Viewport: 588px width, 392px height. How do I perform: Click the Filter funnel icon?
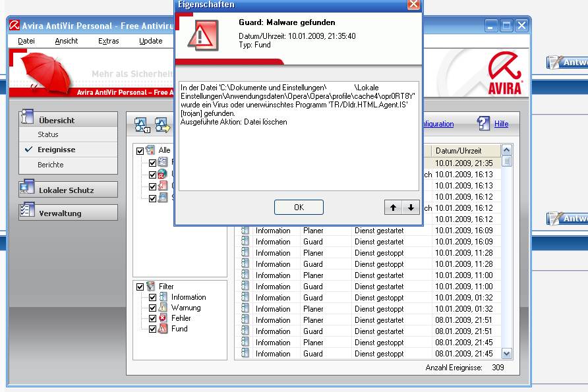pos(150,287)
